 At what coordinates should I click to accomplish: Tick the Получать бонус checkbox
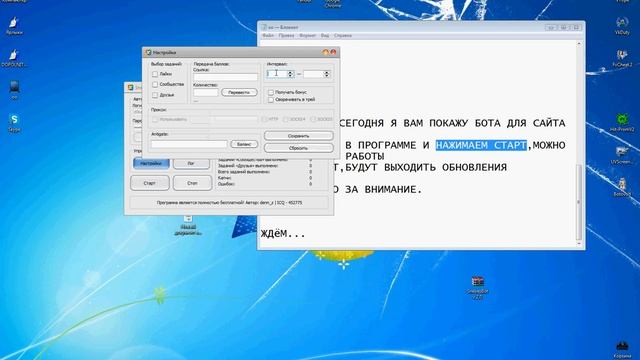click(x=271, y=93)
